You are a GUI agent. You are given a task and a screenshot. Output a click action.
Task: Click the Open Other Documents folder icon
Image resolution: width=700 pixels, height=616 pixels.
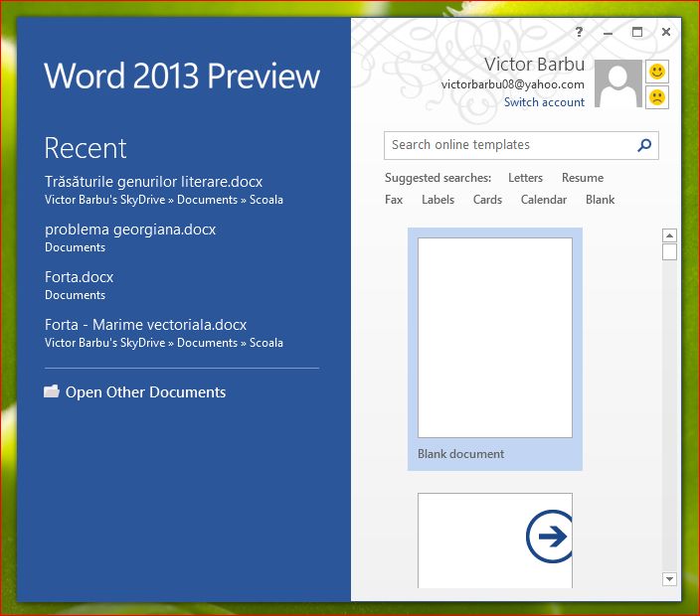tap(52, 391)
